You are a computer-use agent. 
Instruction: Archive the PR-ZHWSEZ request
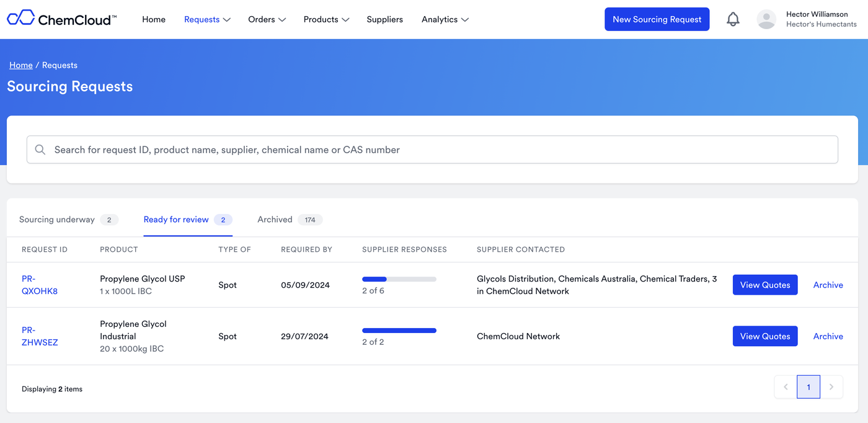(x=828, y=336)
